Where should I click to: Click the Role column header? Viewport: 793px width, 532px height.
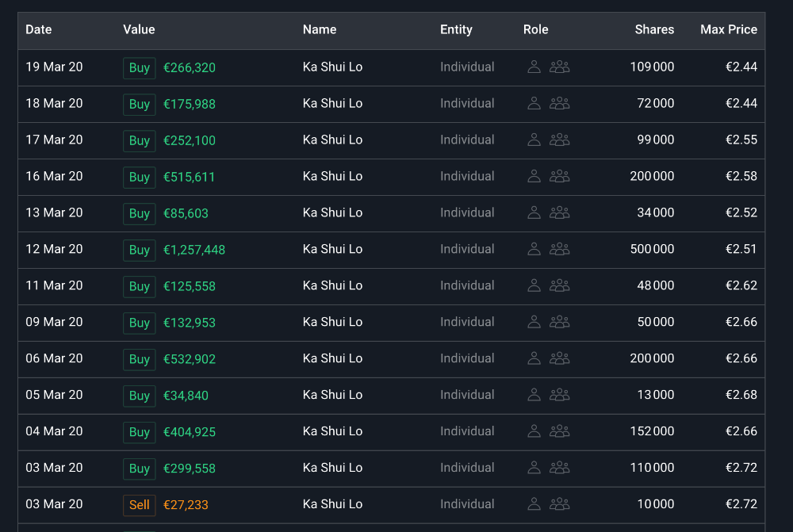click(x=536, y=30)
